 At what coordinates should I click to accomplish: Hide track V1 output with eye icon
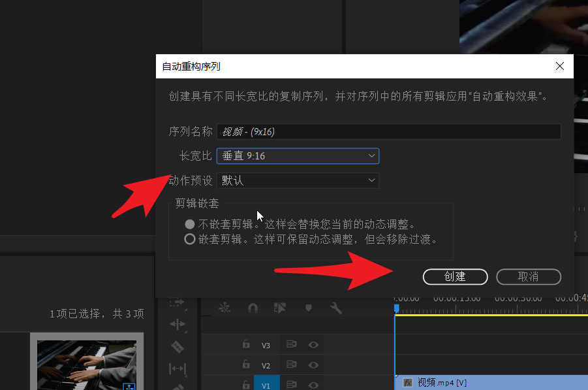click(313, 385)
